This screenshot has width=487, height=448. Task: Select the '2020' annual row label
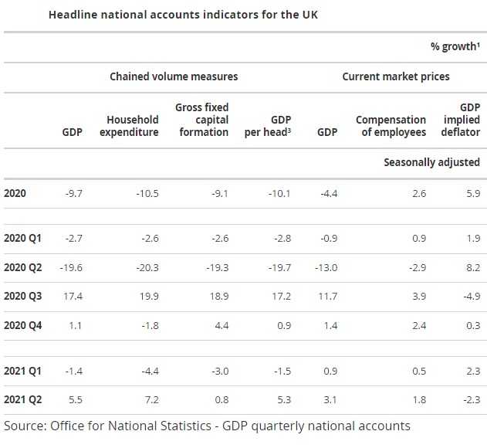pos(15,193)
